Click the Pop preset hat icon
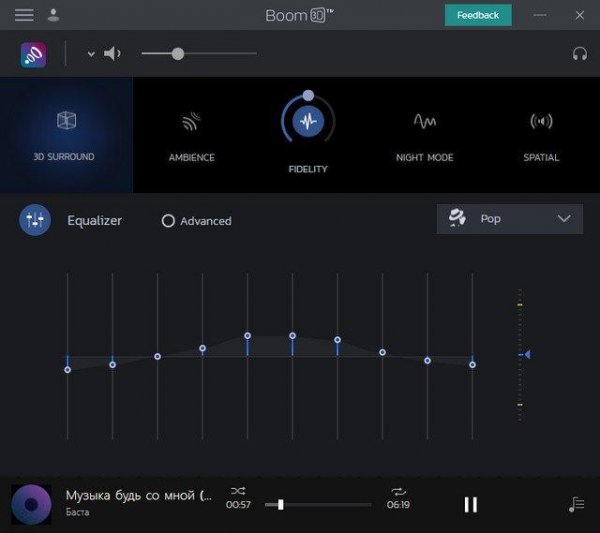Viewport: 600px width, 533px height. click(x=457, y=218)
